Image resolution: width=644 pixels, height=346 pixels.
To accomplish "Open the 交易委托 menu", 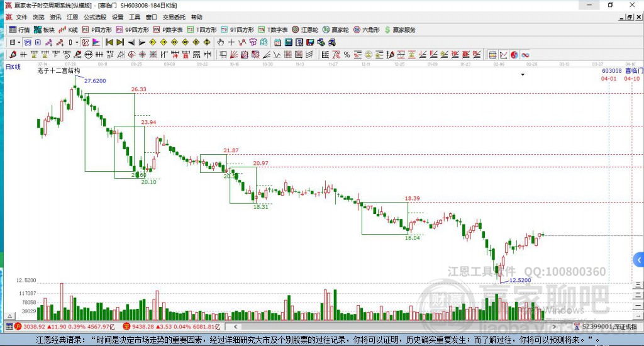I will tap(174, 17).
